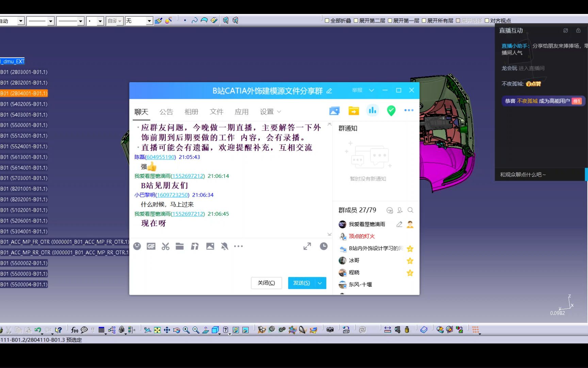Select group member 东风-十堰
The image size is (588, 368).
coord(360,284)
